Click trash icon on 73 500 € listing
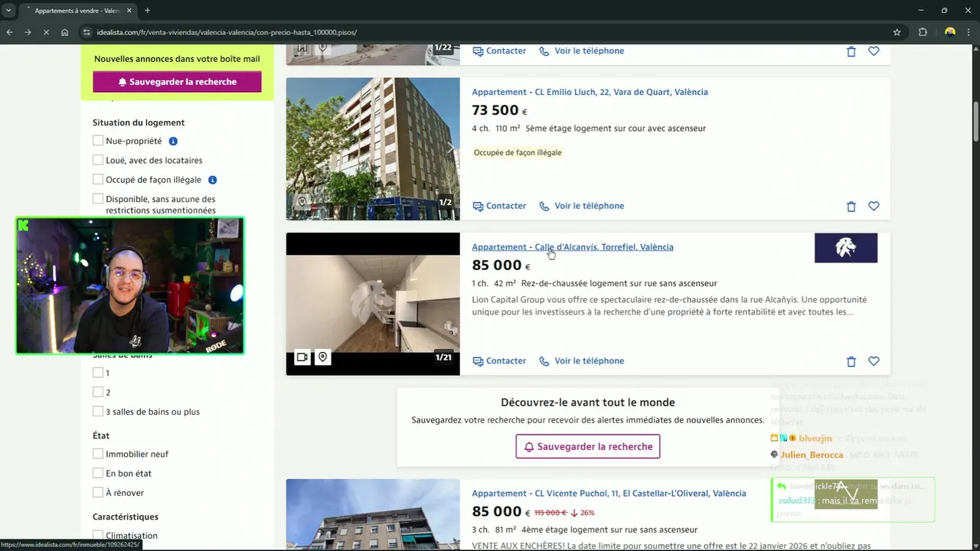 [851, 207]
